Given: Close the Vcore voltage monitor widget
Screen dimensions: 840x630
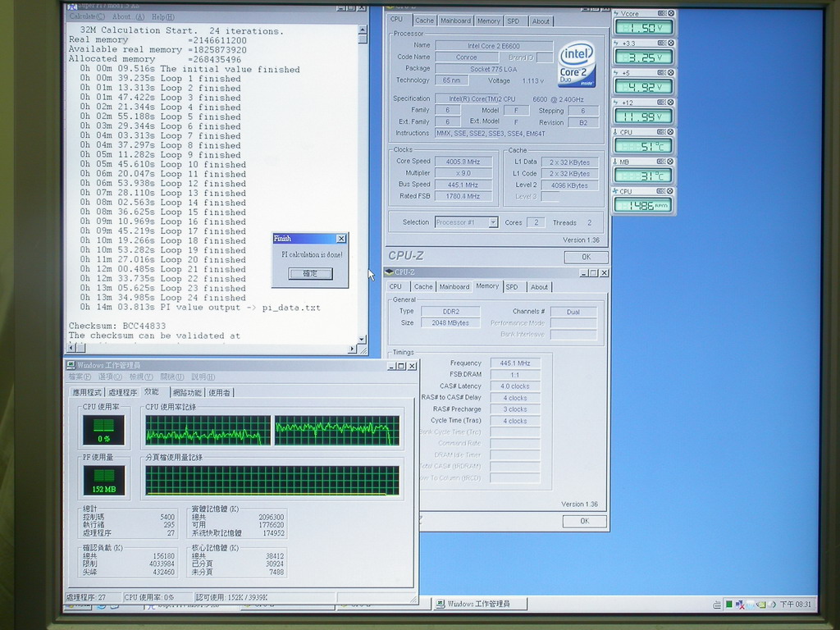Looking at the screenshot, I should [670, 13].
